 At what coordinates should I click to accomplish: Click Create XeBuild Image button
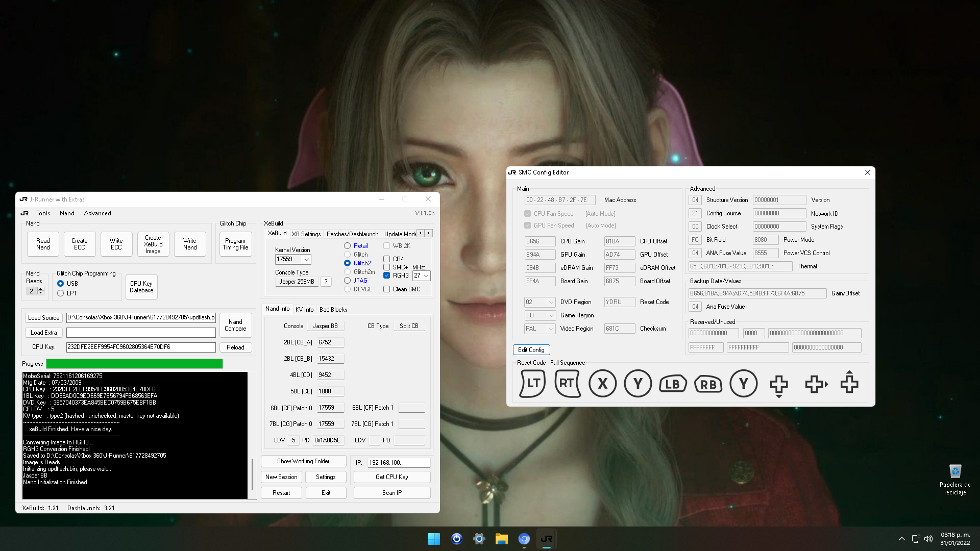pyautogui.click(x=153, y=244)
